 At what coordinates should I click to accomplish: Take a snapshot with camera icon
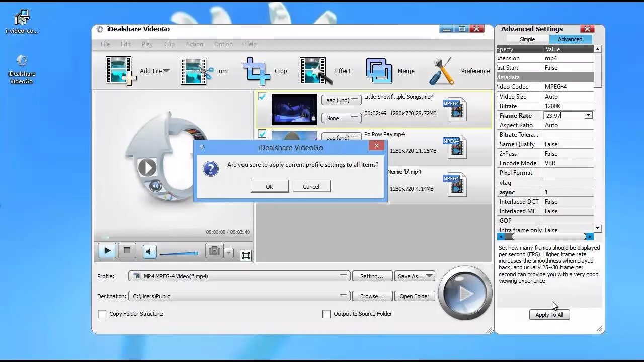(215, 251)
